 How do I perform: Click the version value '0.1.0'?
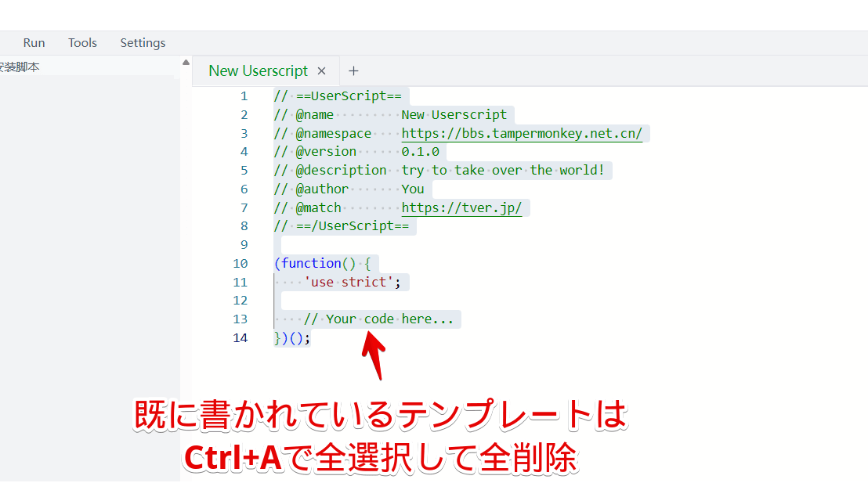(x=420, y=152)
